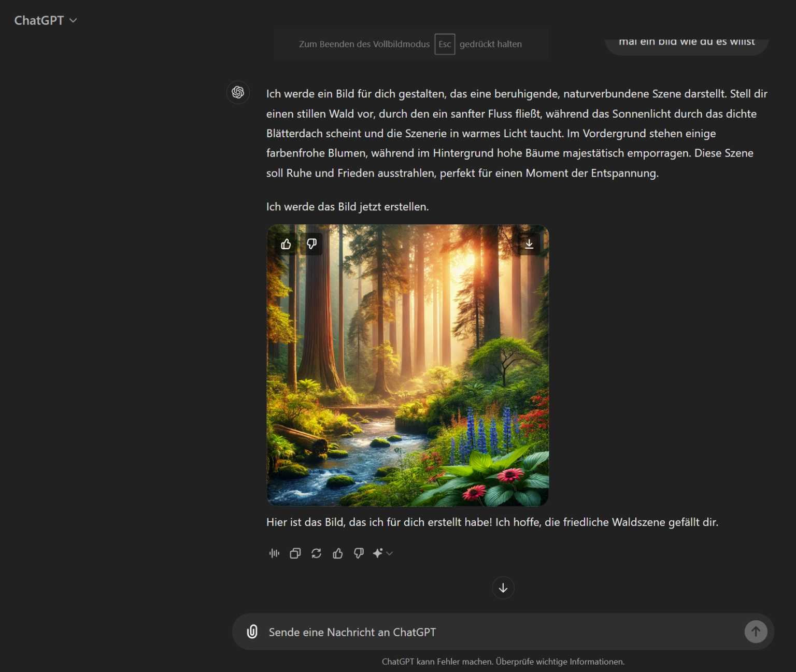Screen dimensions: 796x672
Task: Click the scroll-to-bottom arrow button
Action: 503,588
